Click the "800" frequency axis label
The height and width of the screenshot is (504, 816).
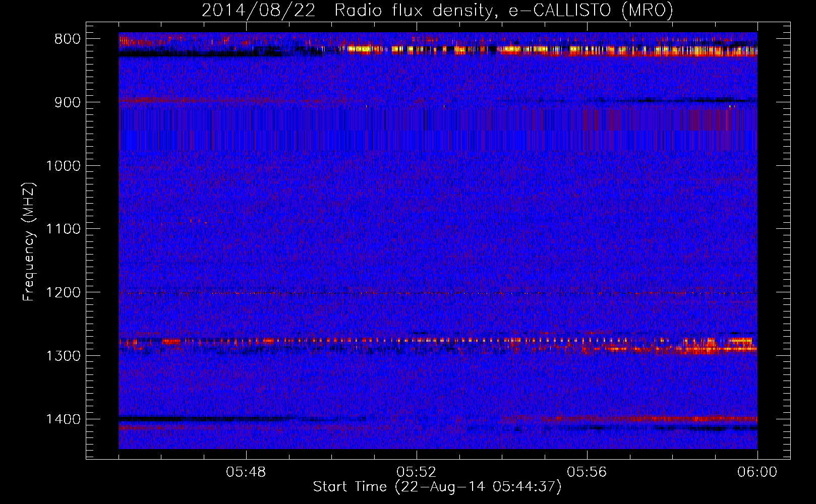68,39
